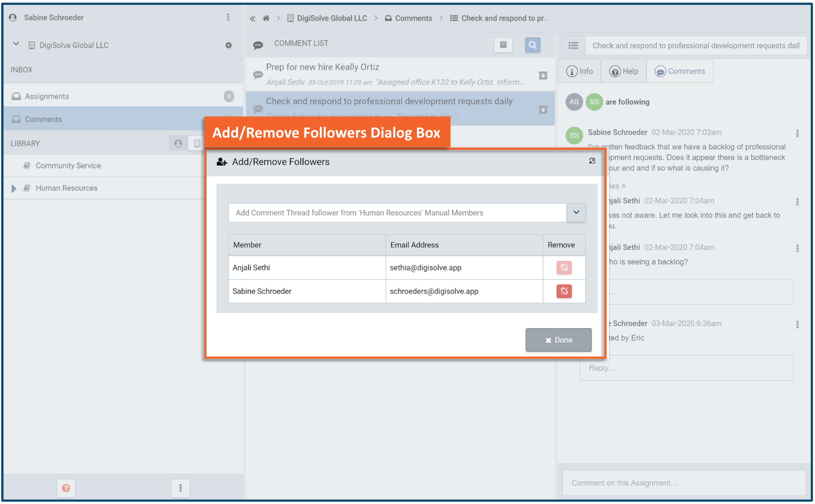Switch to the Help tab
Screen dimensions: 815x504
(x=624, y=71)
